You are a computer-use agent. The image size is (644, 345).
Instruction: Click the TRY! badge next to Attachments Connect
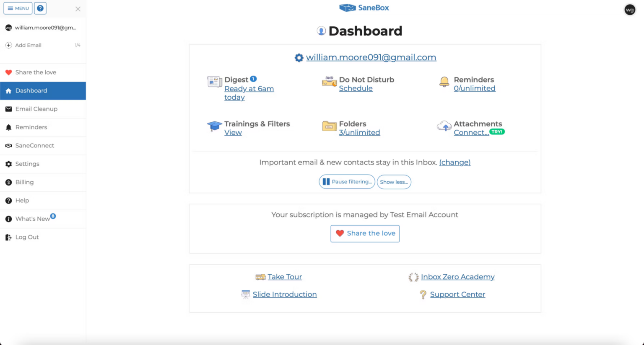coord(497,131)
